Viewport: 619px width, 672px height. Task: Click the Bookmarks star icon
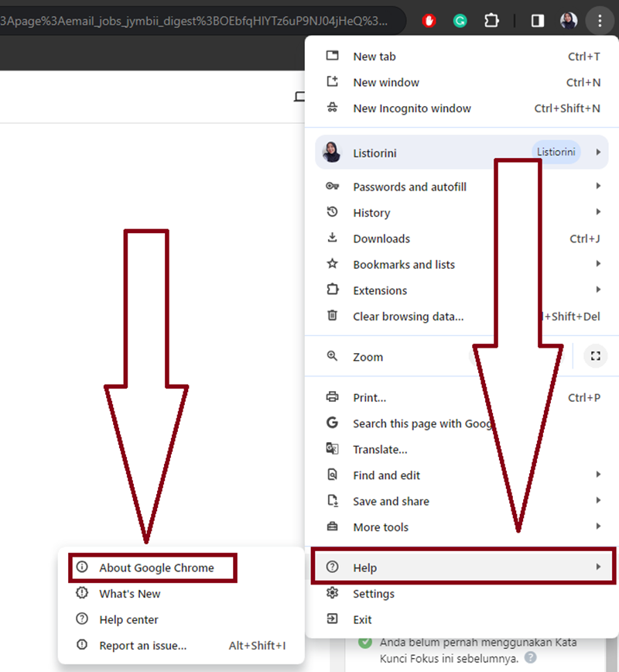(x=333, y=263)
